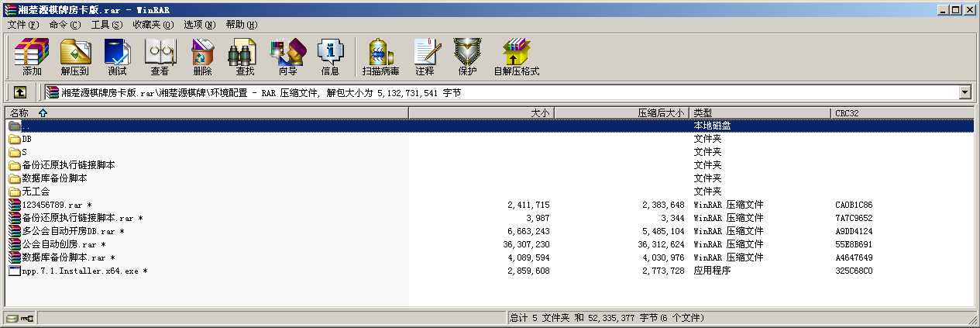Open the 文件(F) menu
This screenshot has height=328, width=980.
pos(23,24)
